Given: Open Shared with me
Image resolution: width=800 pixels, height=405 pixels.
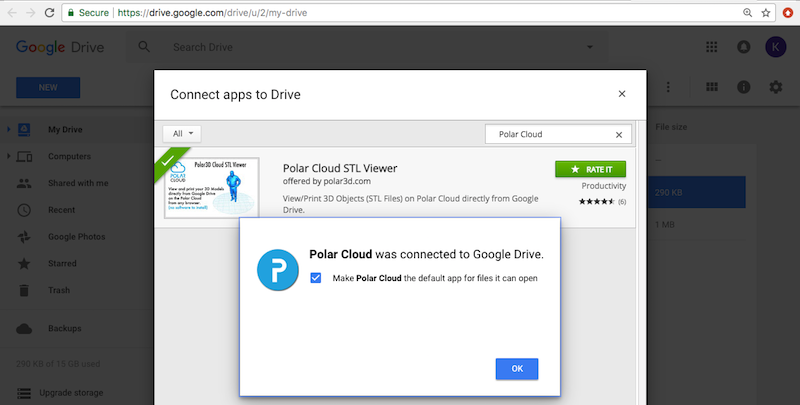Looking at the screenshot, I should coord(78,183).
